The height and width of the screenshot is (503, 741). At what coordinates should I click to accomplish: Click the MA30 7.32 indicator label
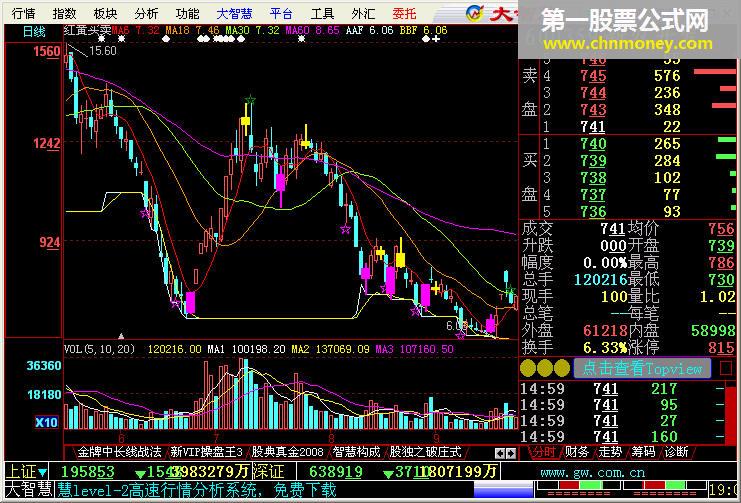click(252, 30)
